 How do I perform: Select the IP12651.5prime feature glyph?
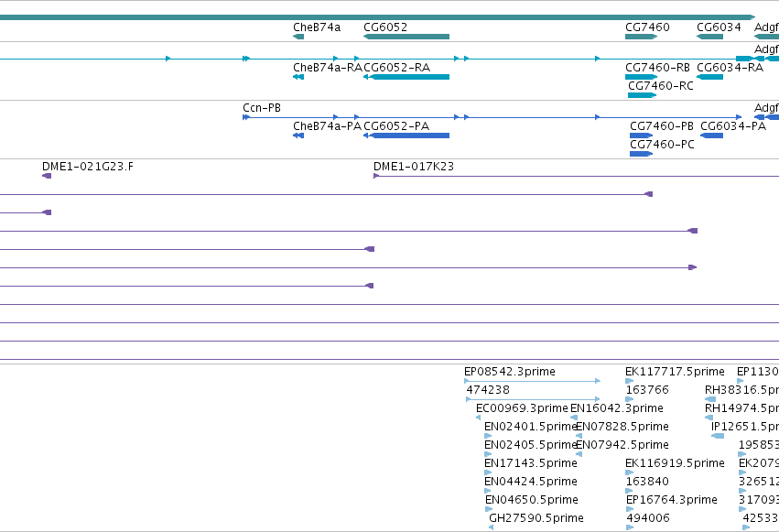[x=718, y=436]
